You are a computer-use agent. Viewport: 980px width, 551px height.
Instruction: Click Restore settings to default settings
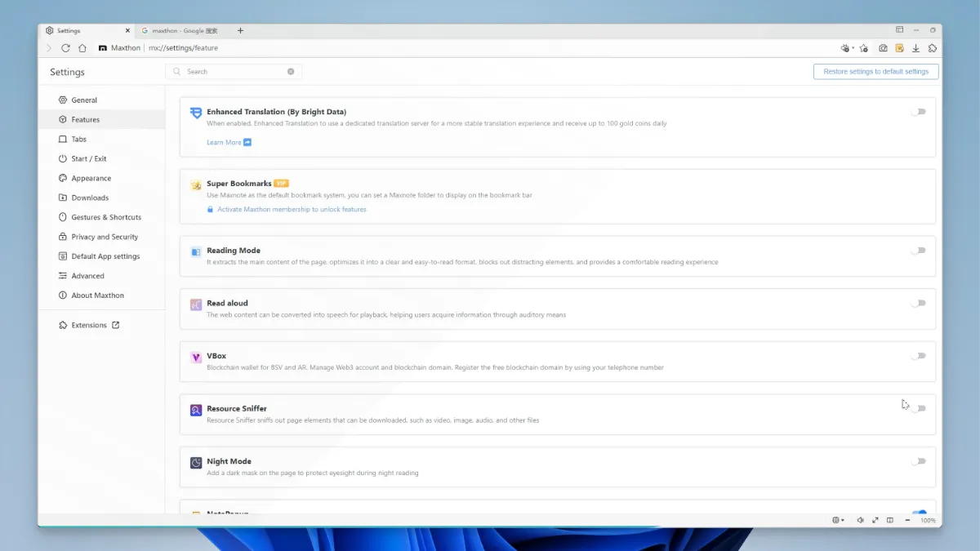pos(875,72)
